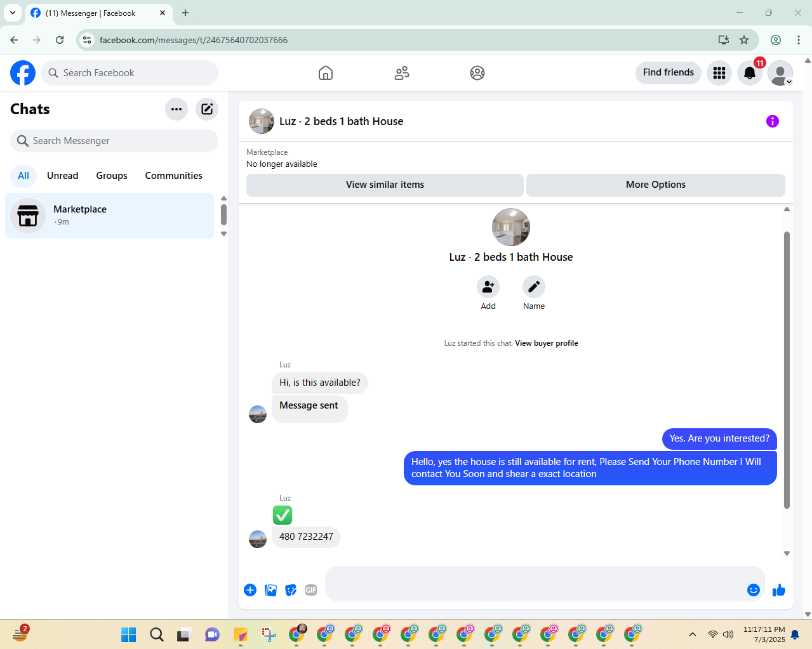Open Chrome profile icon
The height and width of the screenshot is (649, 812).
click(776, 40)
